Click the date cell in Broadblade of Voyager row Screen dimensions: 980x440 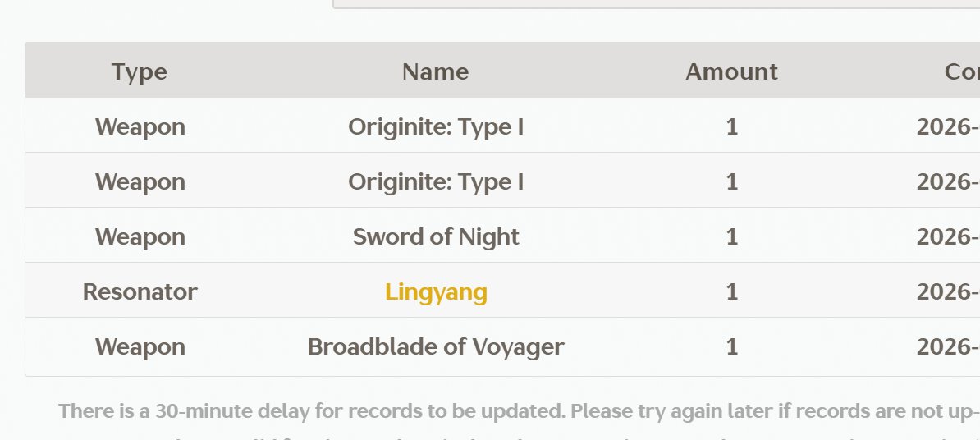948,346
